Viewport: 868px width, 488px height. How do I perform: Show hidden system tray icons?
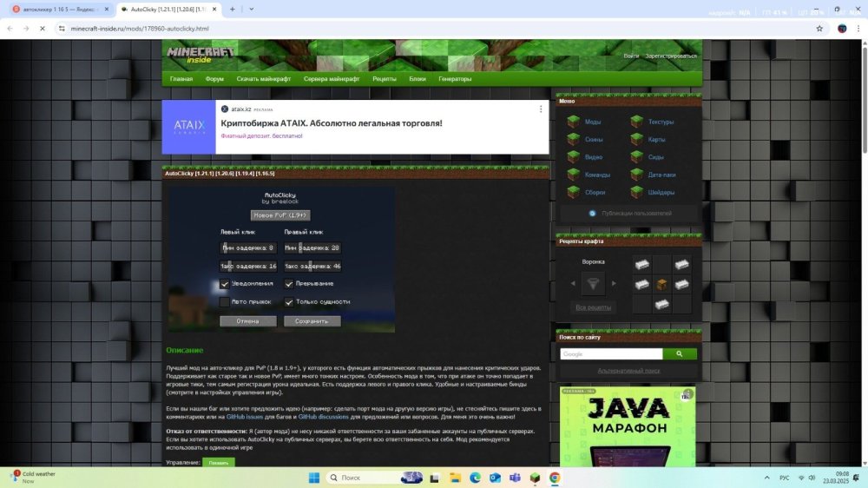coord(766,478)
